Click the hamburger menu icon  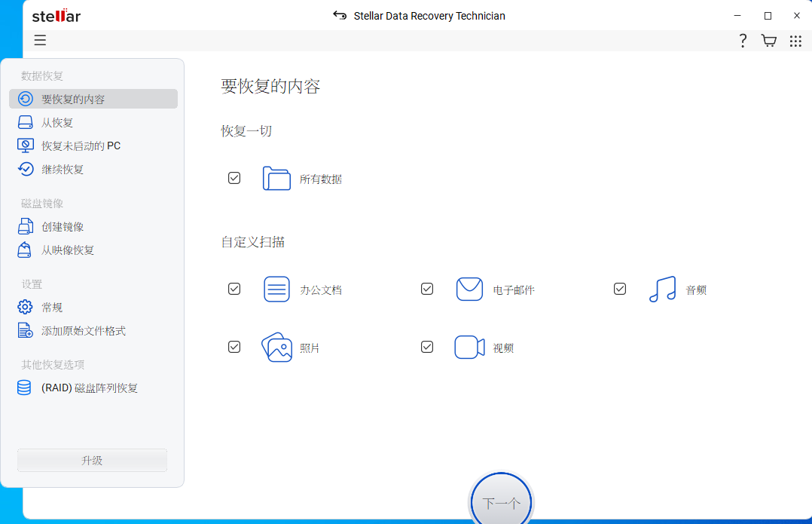(40, 41)
